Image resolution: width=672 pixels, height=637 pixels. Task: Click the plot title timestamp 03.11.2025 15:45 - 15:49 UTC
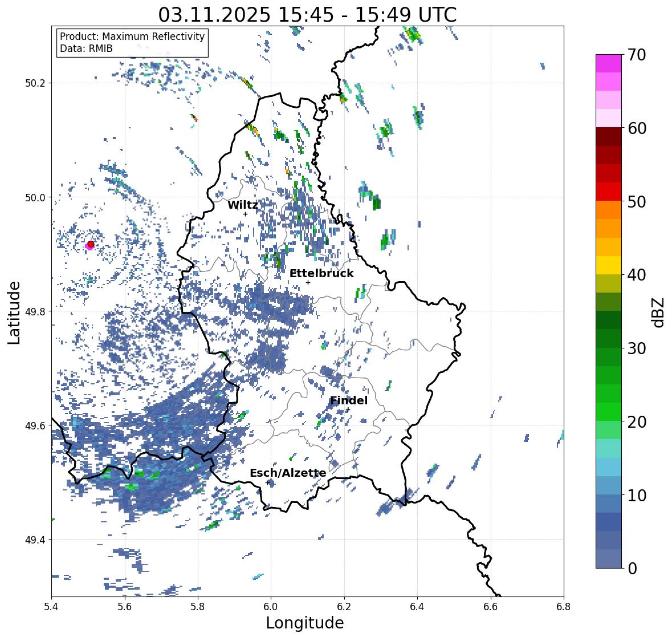click(307, 15)
